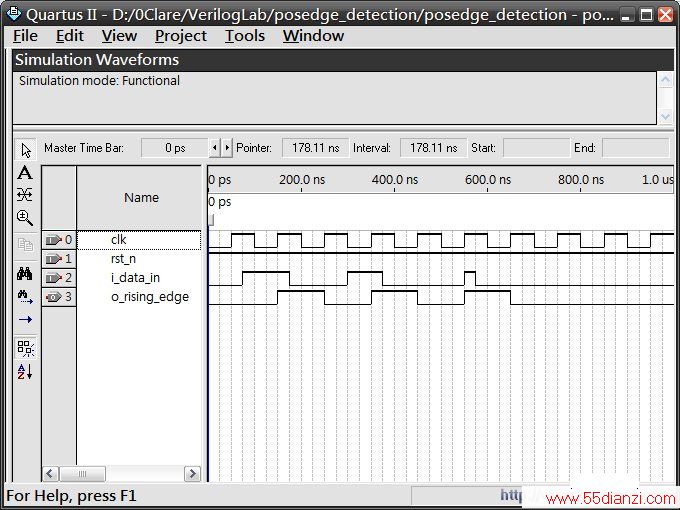Click the Simulation Waveforms panel title
The height and width of the screenshot is (510, 680).
[97, 60]
